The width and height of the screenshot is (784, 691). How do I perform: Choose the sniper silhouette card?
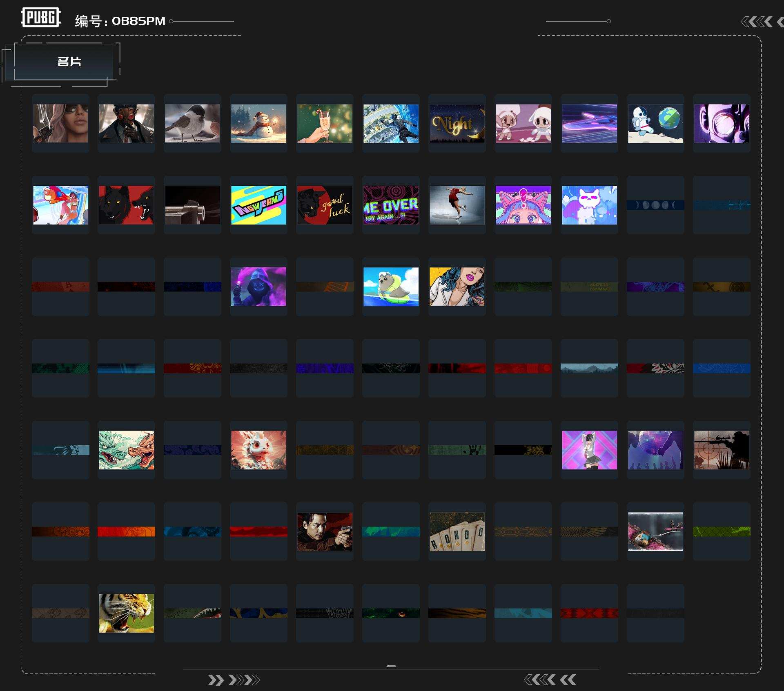(722, 450)
